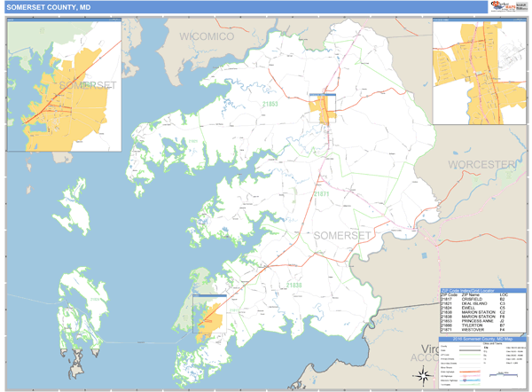
Task: Click the large SOMERSET label on main map
Action: (341, 234)
